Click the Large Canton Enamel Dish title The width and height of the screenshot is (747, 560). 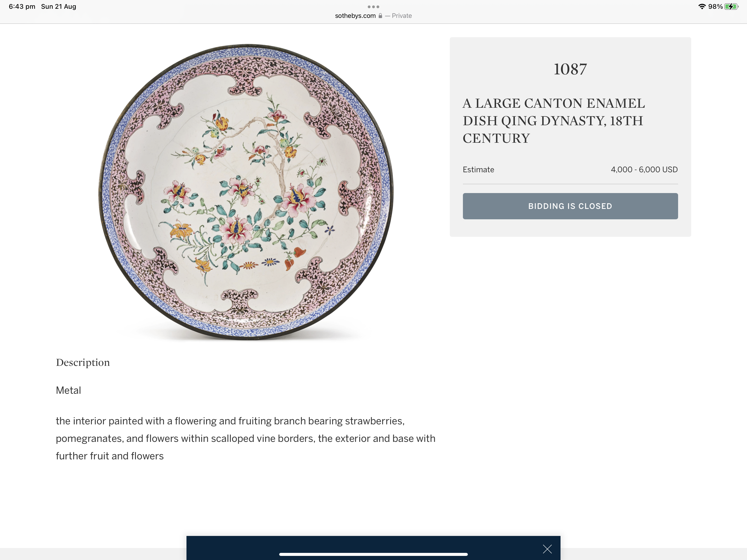click(553, 121)
